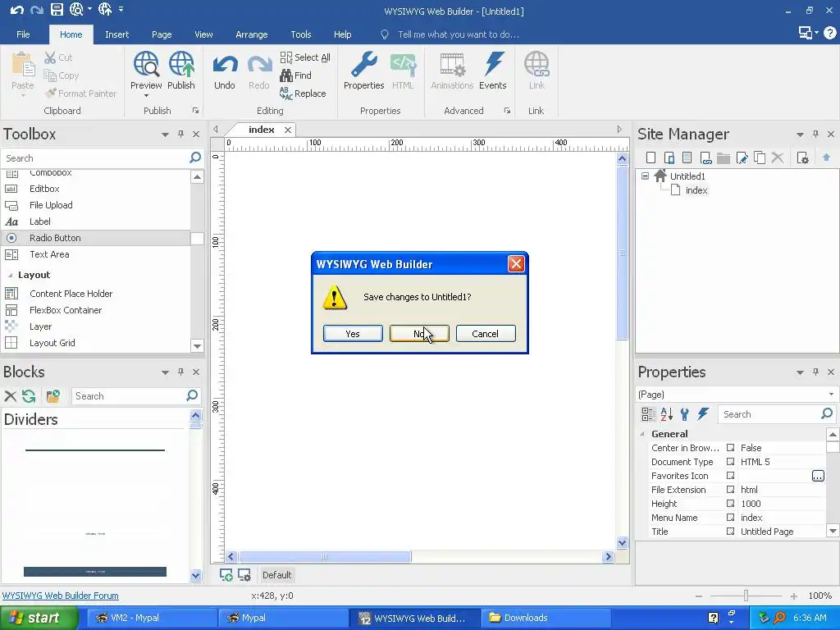Click the Publish ribbon button
840x630 pixels.
point(181,71)
